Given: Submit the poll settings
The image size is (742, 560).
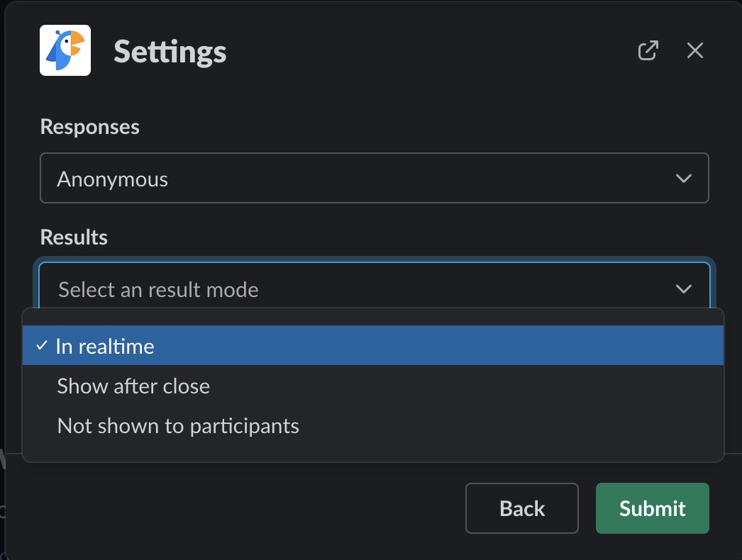Looking at the screenshot, I should pos(652,508).
